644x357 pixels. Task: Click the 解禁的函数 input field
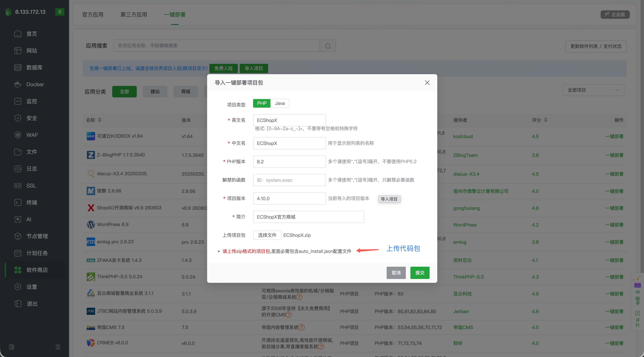289,180
